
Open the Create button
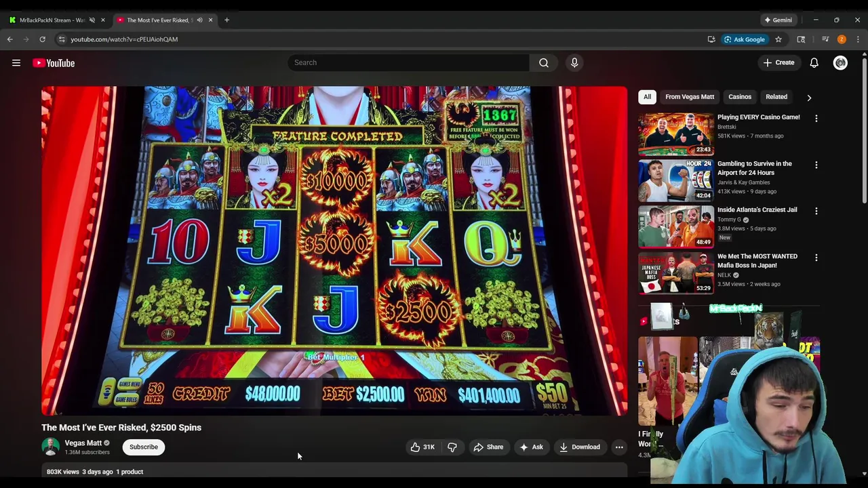pyautogui.click(x=778, y=62)
